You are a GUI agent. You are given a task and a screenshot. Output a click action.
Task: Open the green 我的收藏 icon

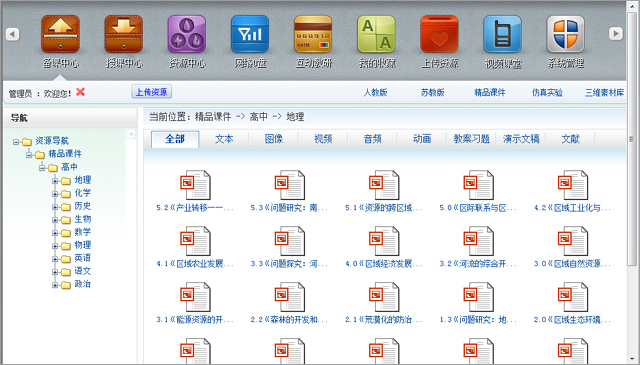pyautogui.click(x=376, y=34)
